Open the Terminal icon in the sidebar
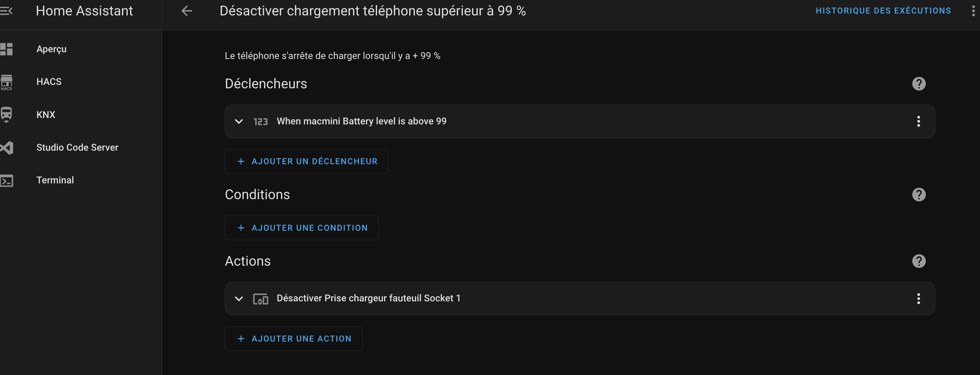Screen dimensions: 980x375 click(x=6, y=181)
